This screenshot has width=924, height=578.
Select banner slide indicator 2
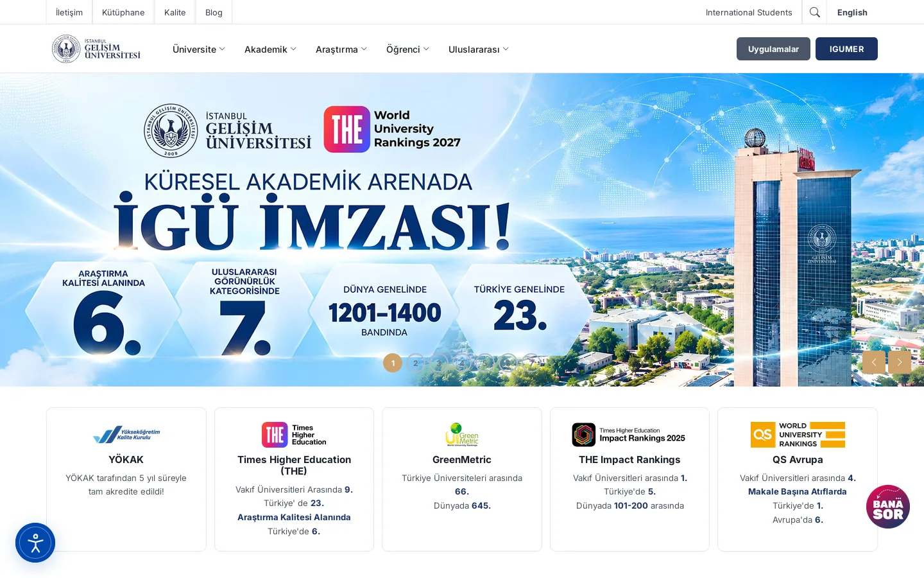(416, 363)
